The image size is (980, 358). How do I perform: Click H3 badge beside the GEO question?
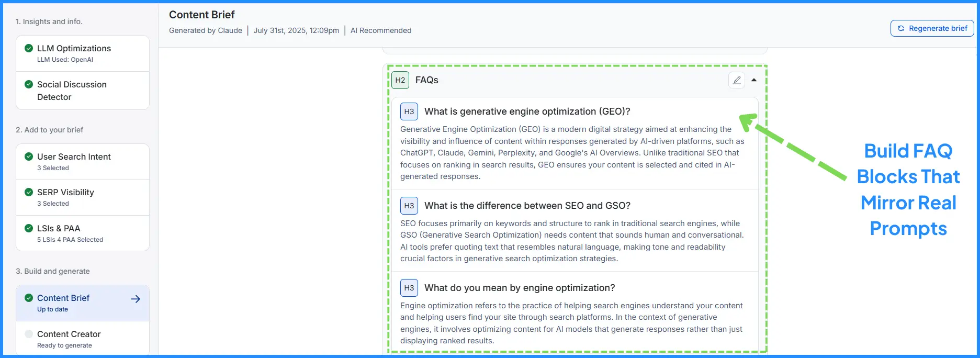click(409, 111)
